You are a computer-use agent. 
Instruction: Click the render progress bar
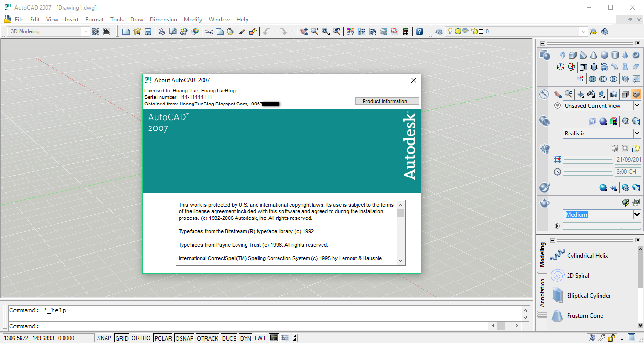[x=601, y=226]
